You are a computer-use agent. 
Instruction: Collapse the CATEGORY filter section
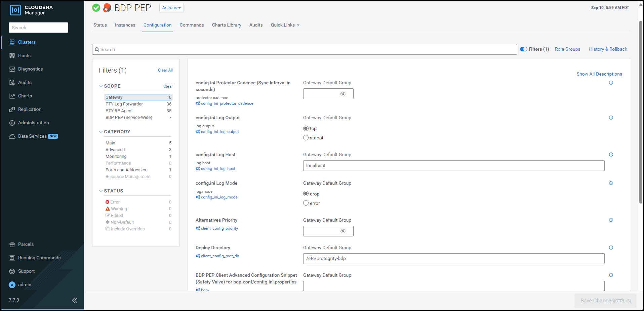click(x=101, y=132)
